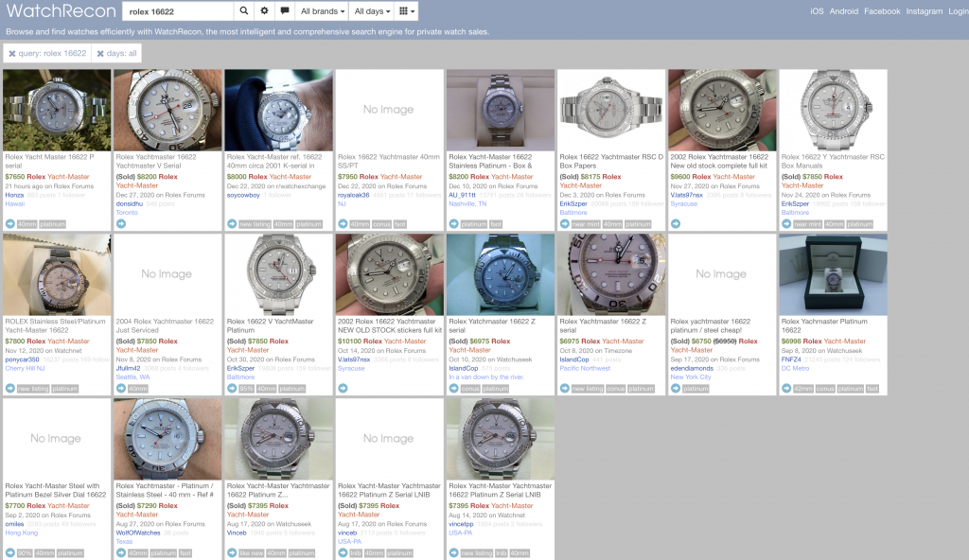Open thumbnail of soycowboy's K-serial Yacht-Master
Image resolution: width=969 pixels, height=560 pixels.
click(279, 110)
